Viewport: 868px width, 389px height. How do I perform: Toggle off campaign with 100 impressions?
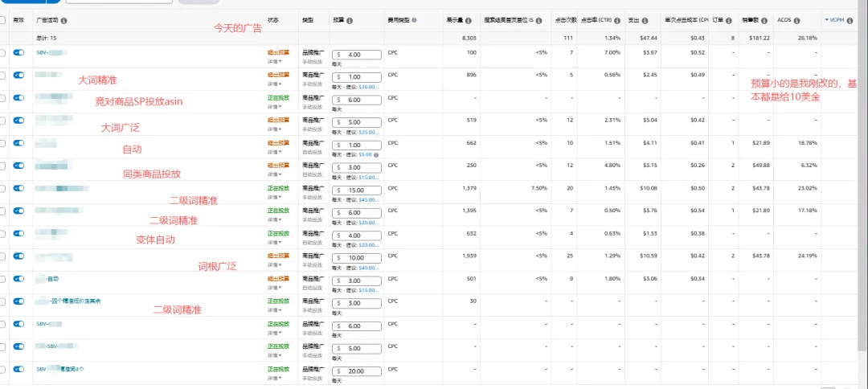pyautogui.click(x=18, y=52)
